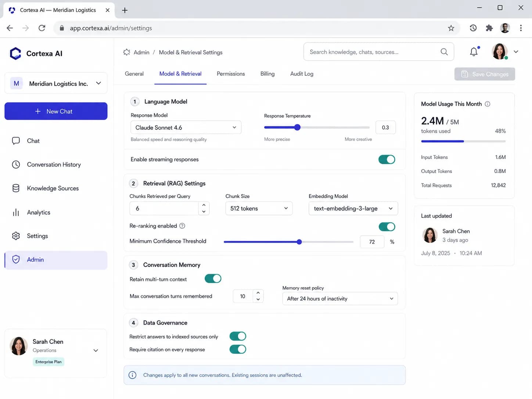Click the Cortexa AI logo icon
Image resolution: width=532 pixels, height=399 pixels.
(x=15, y=54)
